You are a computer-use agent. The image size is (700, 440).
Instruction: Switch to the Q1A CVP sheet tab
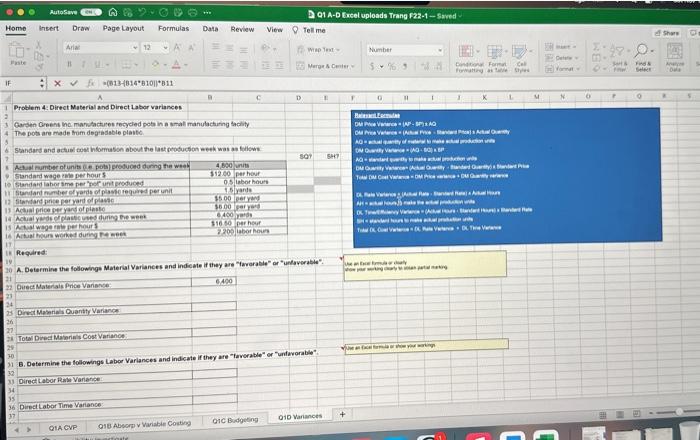pyautogui.click(x=62, y=428)
